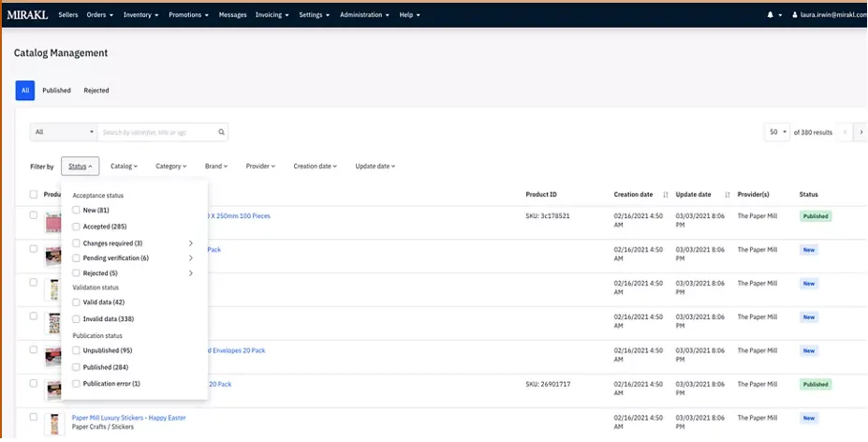The image size is (868, 442).
Task: Click the search by identifier input field
Action: point(157,133)
